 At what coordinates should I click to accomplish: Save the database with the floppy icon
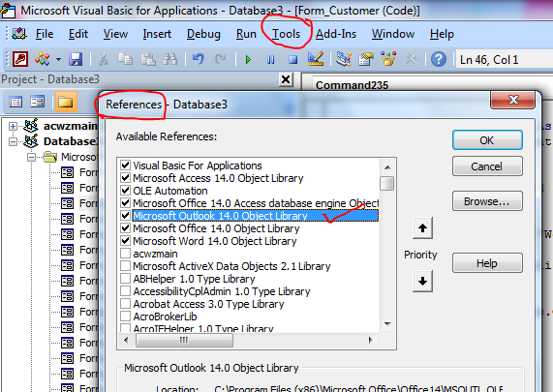click(76, 59)
